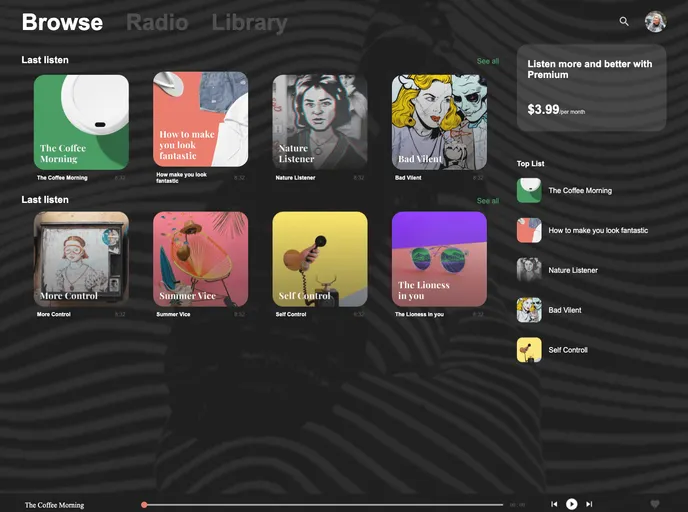
Task: Seek using the playback progress bar
Action: pyautogui.click(x=323, y=505)
